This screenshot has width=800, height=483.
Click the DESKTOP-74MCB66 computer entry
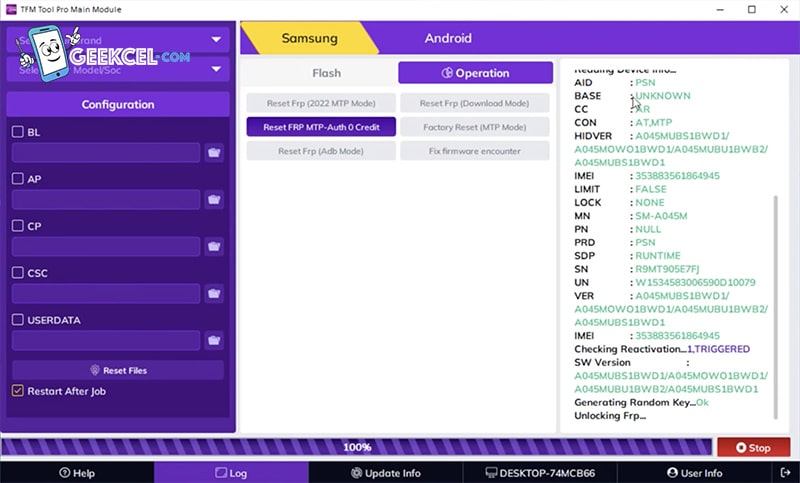540,473
